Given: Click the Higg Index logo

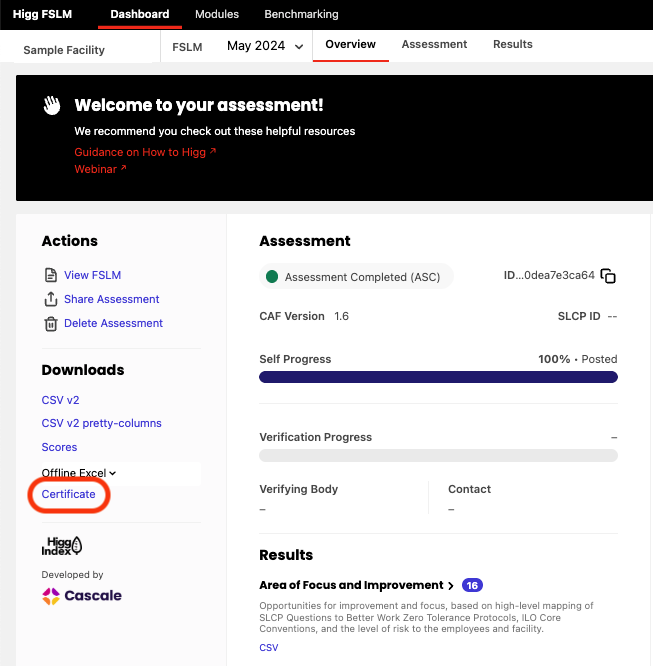Looking at the screenshot, I should tap(62, 546).
